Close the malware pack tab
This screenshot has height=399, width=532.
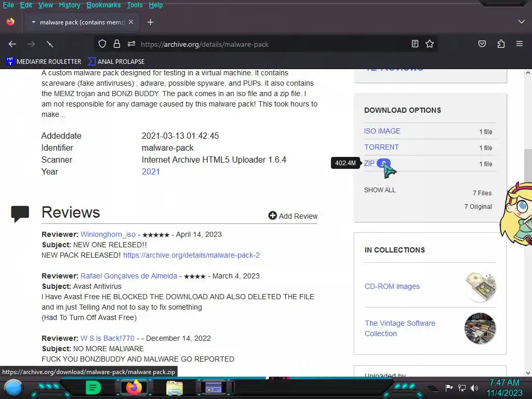click(131, 22)
